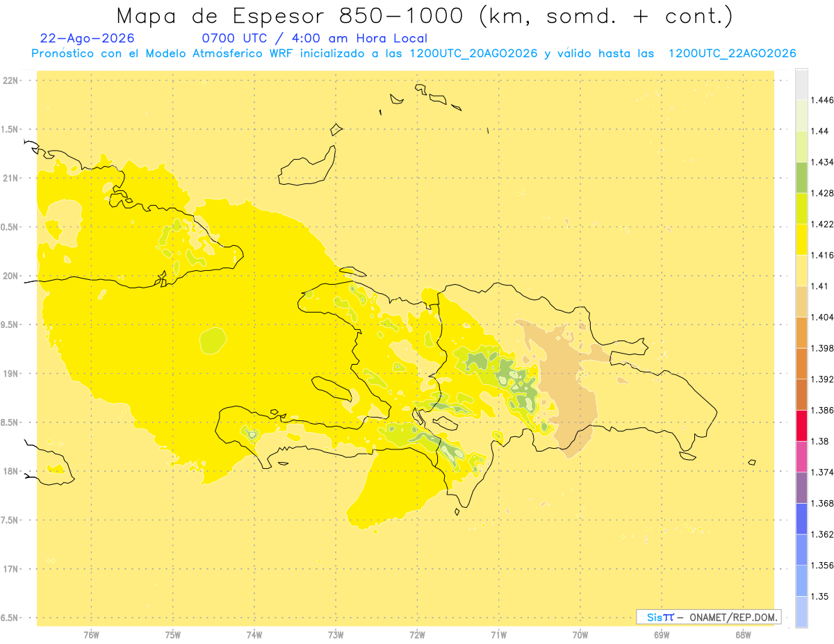Click the '22N' latitude label
This screenshot has height=644, width=834.
pos(10,80)
